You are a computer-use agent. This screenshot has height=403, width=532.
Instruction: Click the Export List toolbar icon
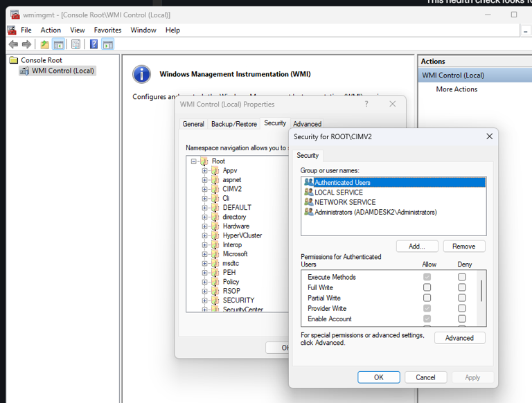[x=76, y=44]
